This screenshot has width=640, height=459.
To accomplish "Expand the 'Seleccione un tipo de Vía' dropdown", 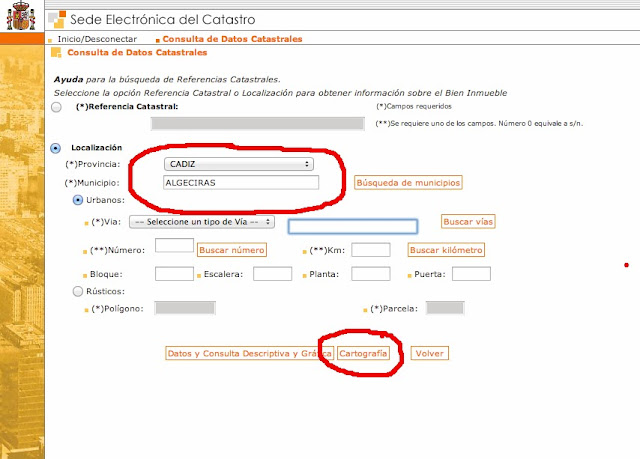I will click(202, 222).
